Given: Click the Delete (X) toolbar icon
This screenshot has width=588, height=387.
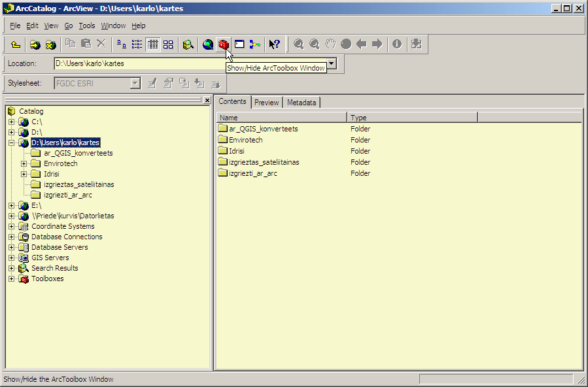Looking at the screenshot, I should point(101,44).
